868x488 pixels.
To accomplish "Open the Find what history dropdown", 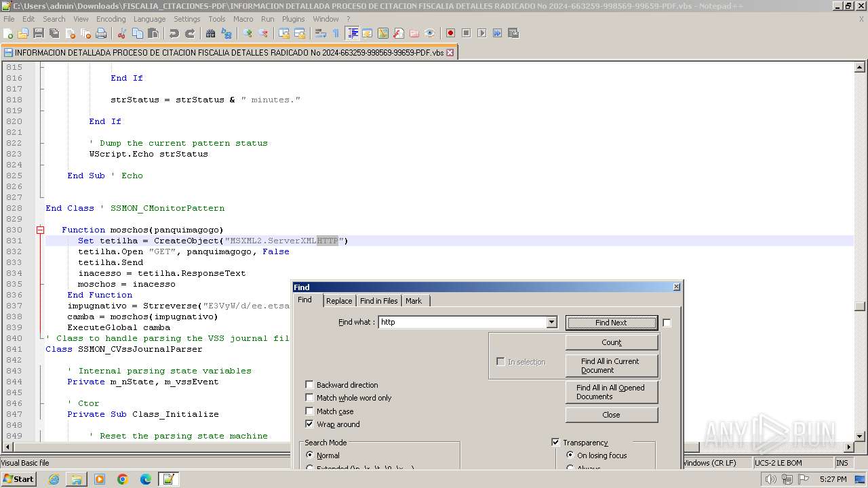I will 551,322.
